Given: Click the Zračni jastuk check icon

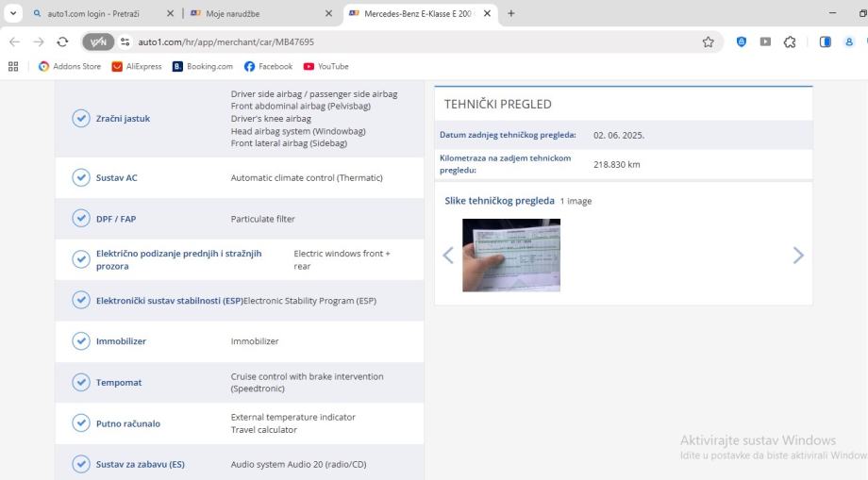Looking at the screenshot, I should [81, 118].
